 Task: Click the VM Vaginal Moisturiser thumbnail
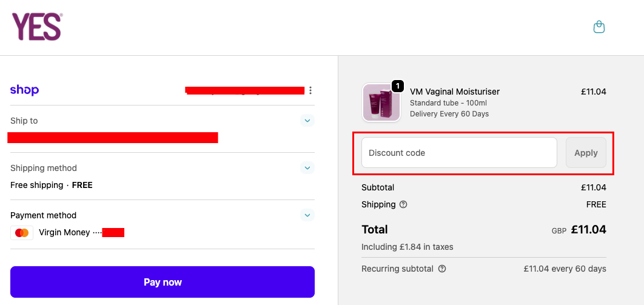(381, 102)
